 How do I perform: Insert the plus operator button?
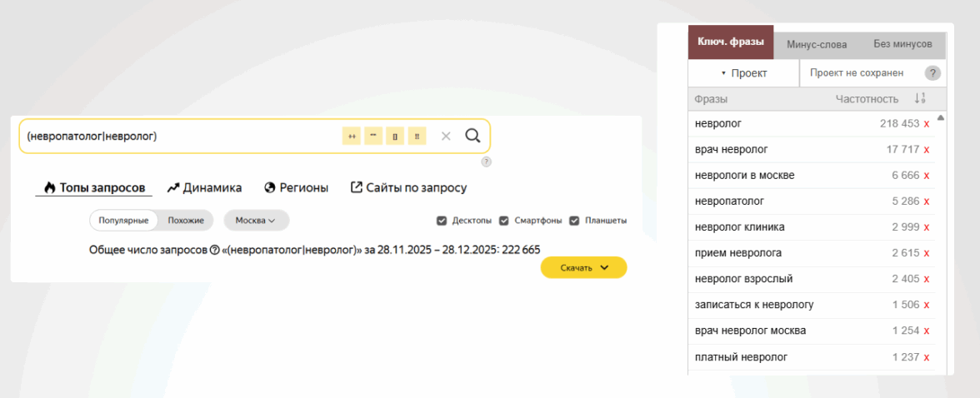coord(352,136)
